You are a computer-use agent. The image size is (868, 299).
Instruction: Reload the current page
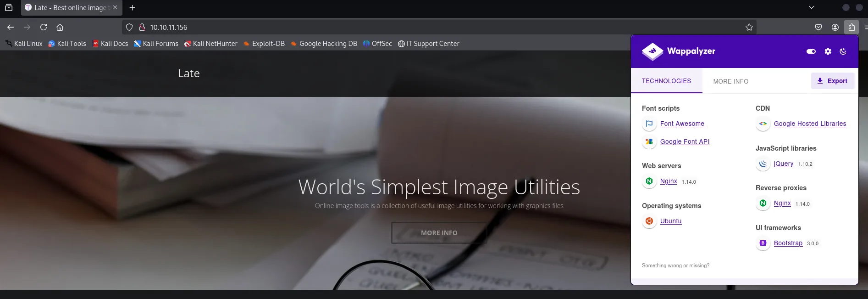pyautogui.click(x=44, y=27)
